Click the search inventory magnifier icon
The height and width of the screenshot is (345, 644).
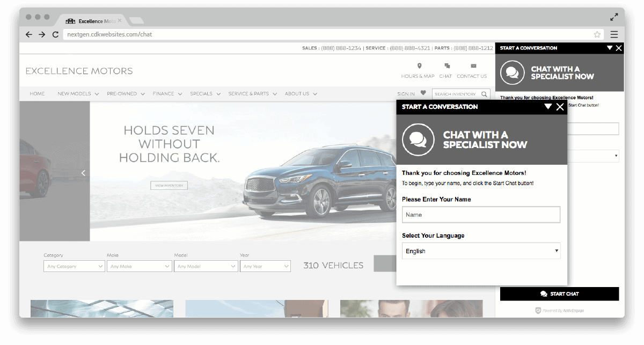coord(484,94)
